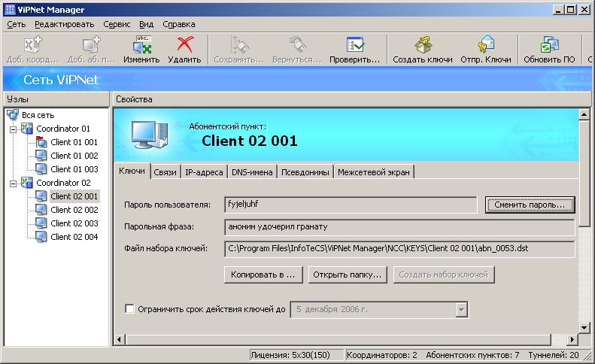The width and height of the screenshot is (595, 364).
Task: Enable the key expiry limit checkbox
Action: tap(129, 308)
